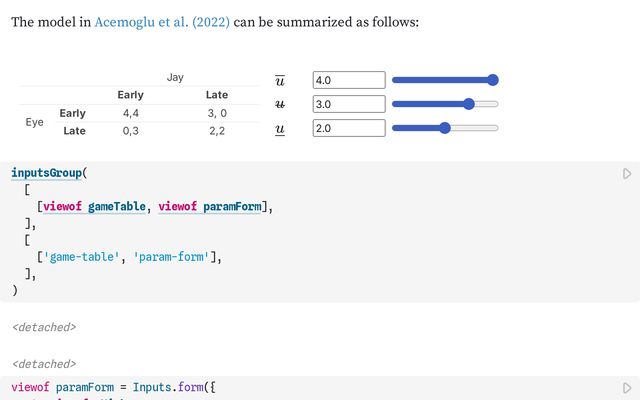This screenshot has height=400, width=640.
Task: Click the 'param-form' string in code
Action: coord(175,257)
